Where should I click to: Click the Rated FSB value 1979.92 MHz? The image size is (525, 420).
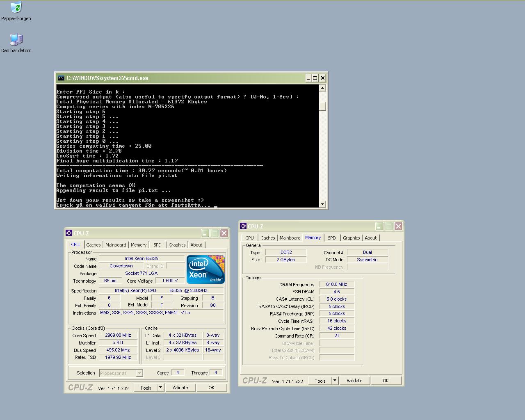point(118,357)
